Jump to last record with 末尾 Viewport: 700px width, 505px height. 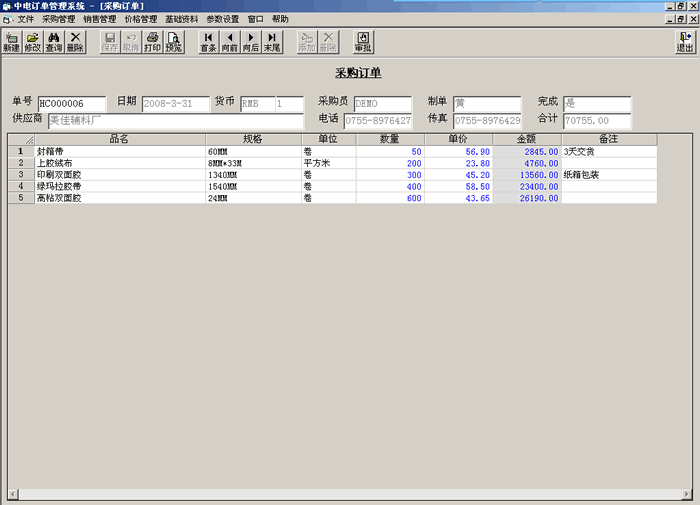coord(272,42)
